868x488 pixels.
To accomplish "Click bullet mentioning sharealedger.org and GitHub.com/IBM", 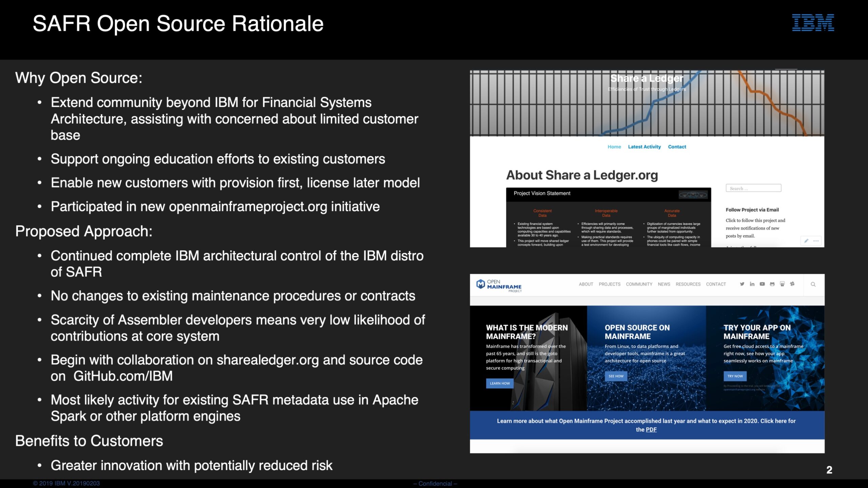I will pyautogui.click(x=237, y=368).
